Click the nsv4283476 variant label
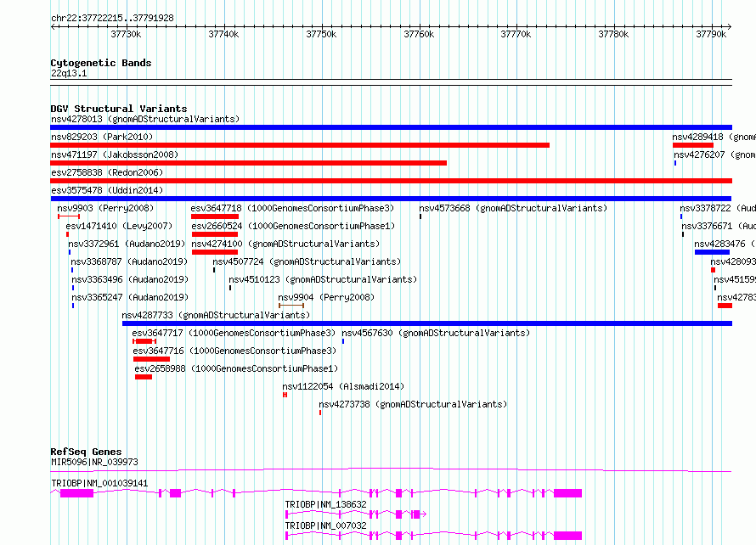 coord(725,244)
